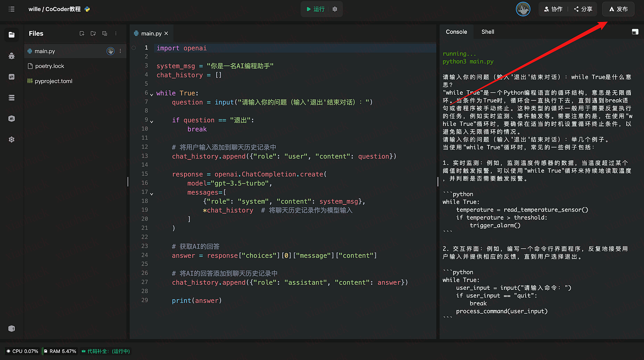The height and width of the screenshot is (360, 644).
Task: Click the new file icon
Action: pos(82,33)
